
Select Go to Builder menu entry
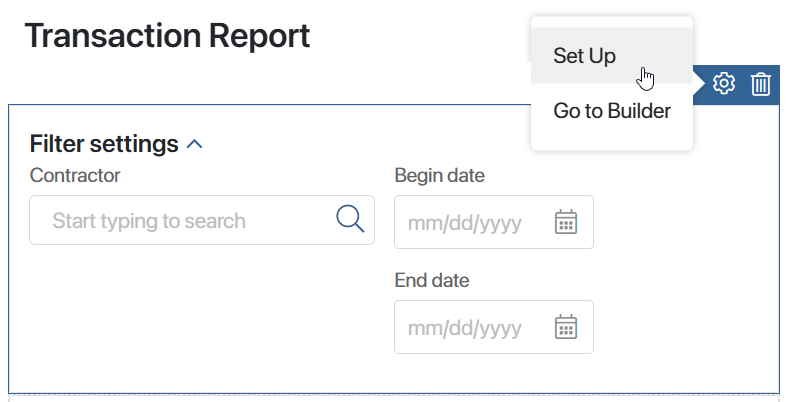pos(612,111)
